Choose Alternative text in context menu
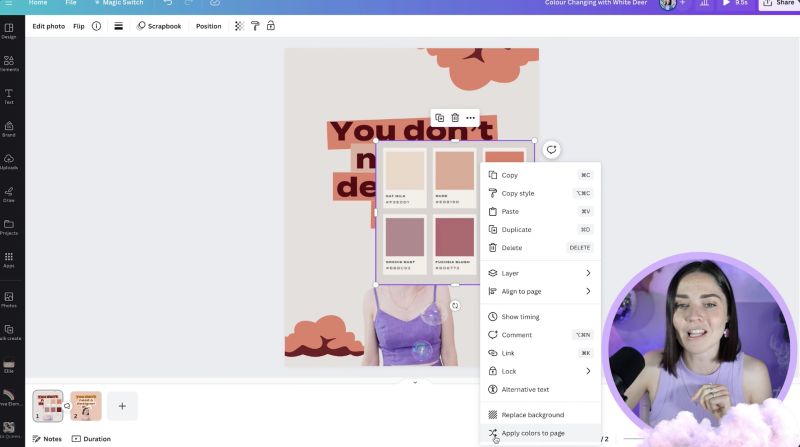 click(x=540, y=389)
